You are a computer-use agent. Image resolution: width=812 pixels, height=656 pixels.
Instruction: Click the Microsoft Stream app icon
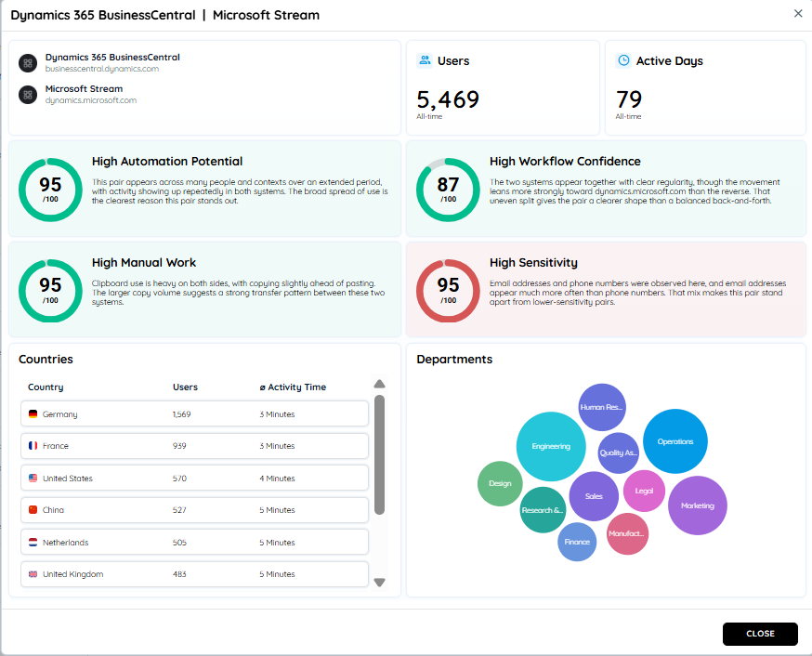coord(28,95)
